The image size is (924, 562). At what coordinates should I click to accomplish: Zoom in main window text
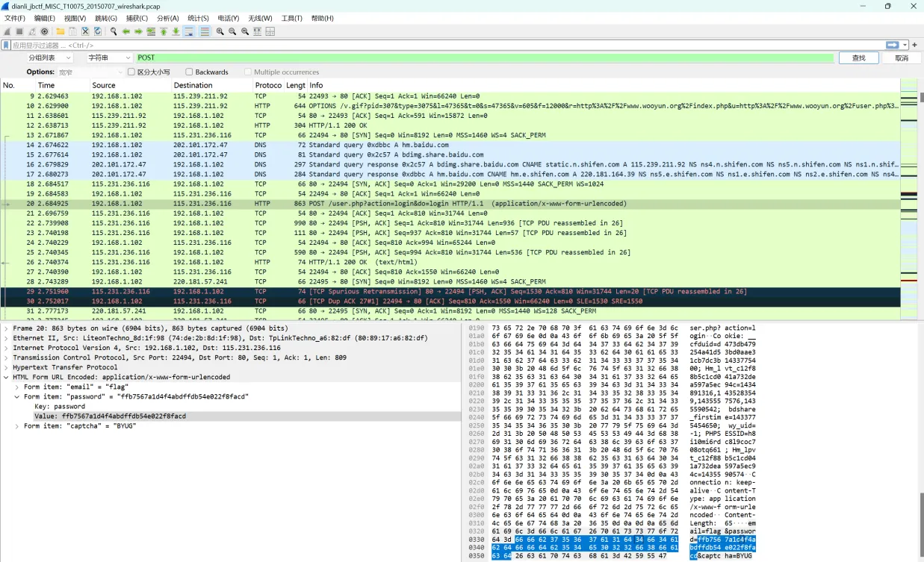coord(220,31)
